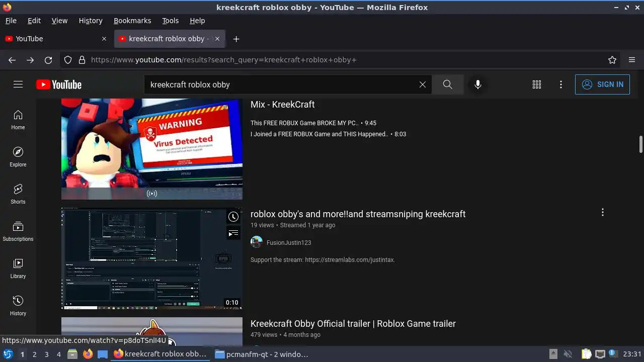
Task: Bookmark this page with star icon
Action: 612,60
